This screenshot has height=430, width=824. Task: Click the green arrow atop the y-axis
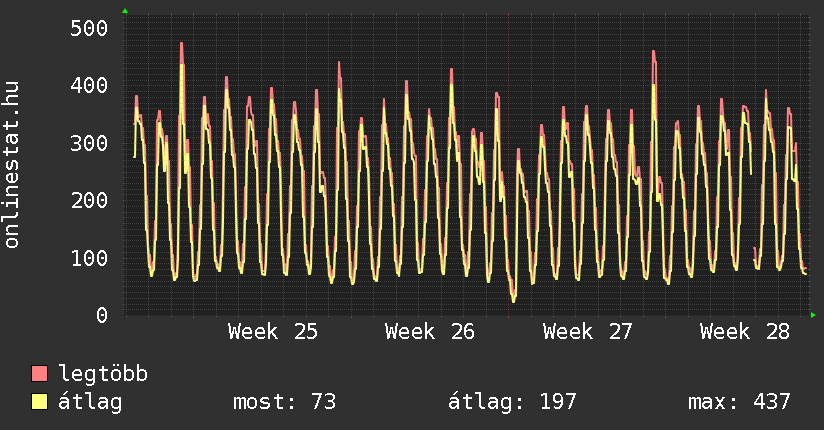click(x=125, y=11)
